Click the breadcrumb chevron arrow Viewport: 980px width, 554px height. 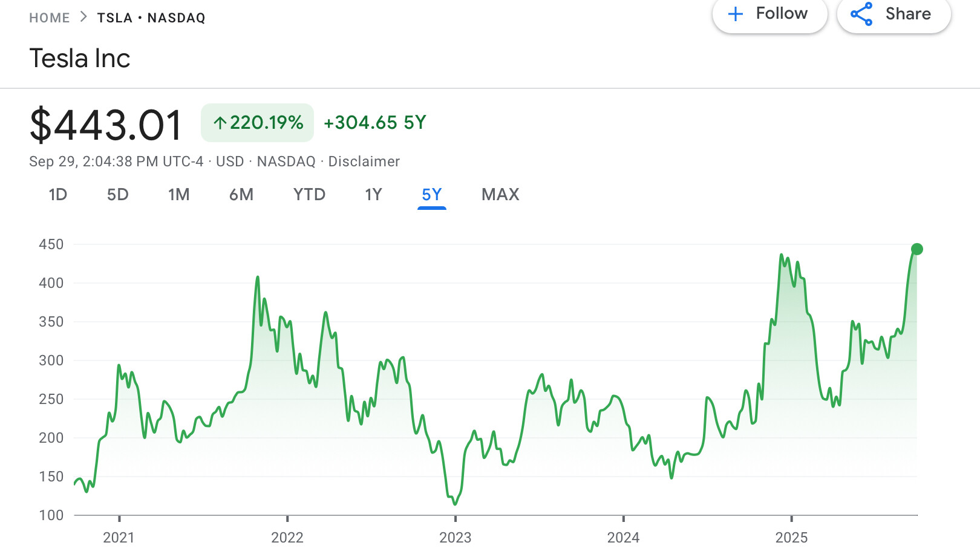coord(83,17)
